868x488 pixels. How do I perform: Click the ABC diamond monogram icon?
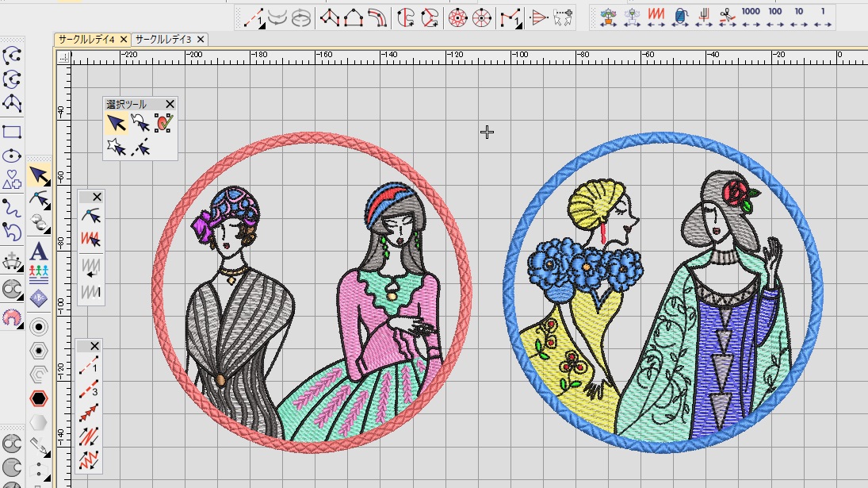(39, 298)
